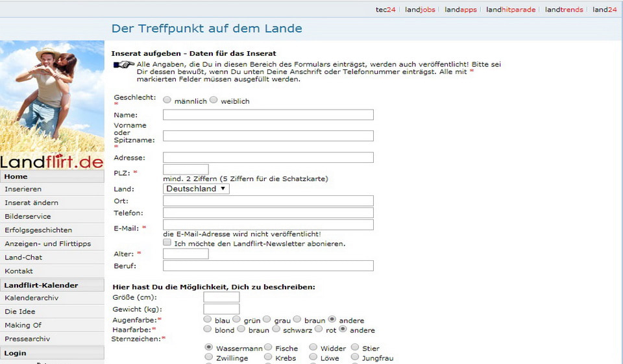Choose blau as eye color

(208, 320)
